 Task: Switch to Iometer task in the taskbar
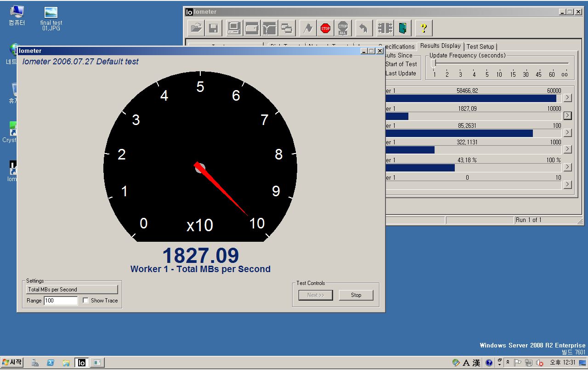tap(81, 363)
